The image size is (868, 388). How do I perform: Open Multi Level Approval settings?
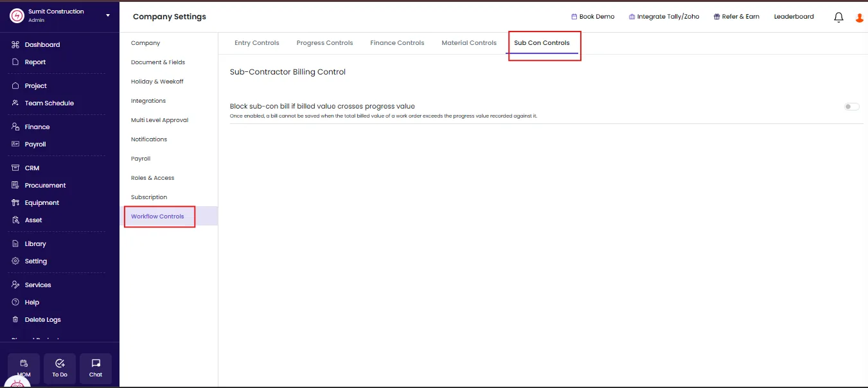click(160, 120)
